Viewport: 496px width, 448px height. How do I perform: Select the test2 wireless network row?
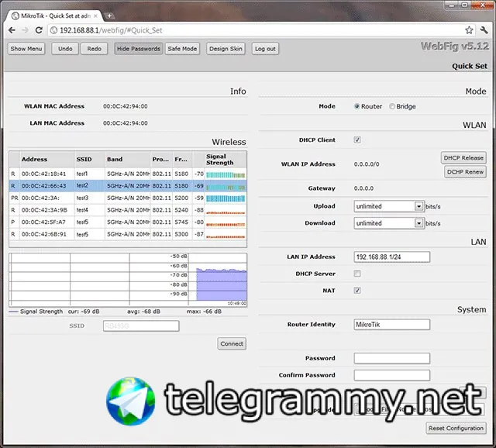[x=128, y=186]
